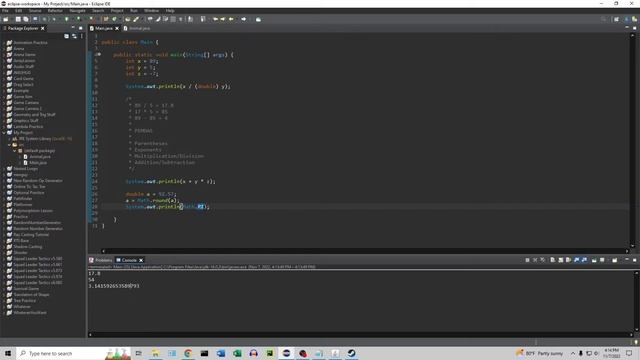
Task: Minimize the Console panel
Action: click(627, 260)
